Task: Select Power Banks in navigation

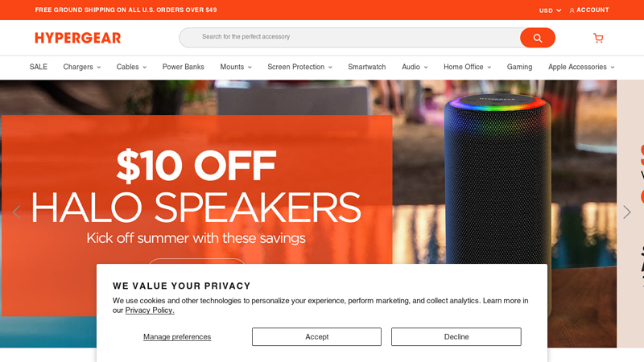Action: click(184, 67)
